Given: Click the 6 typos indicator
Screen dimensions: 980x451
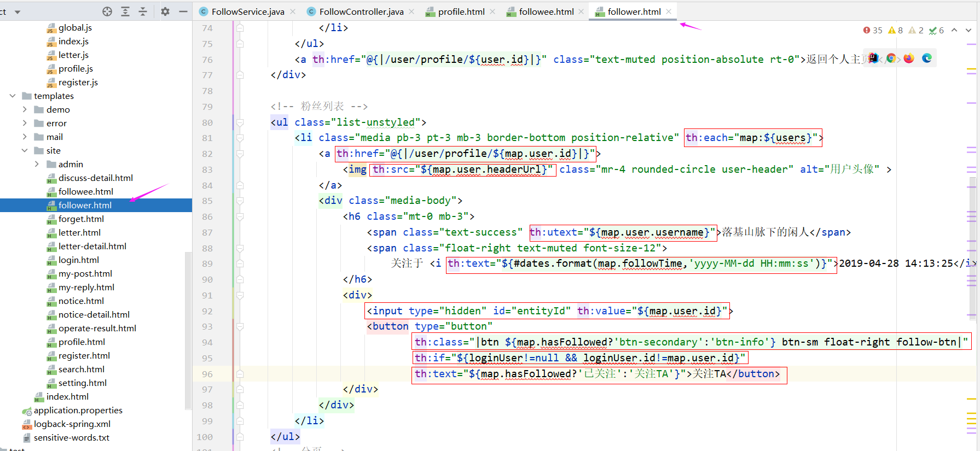Looking at the screenshot, I should (x=936, y=30).
